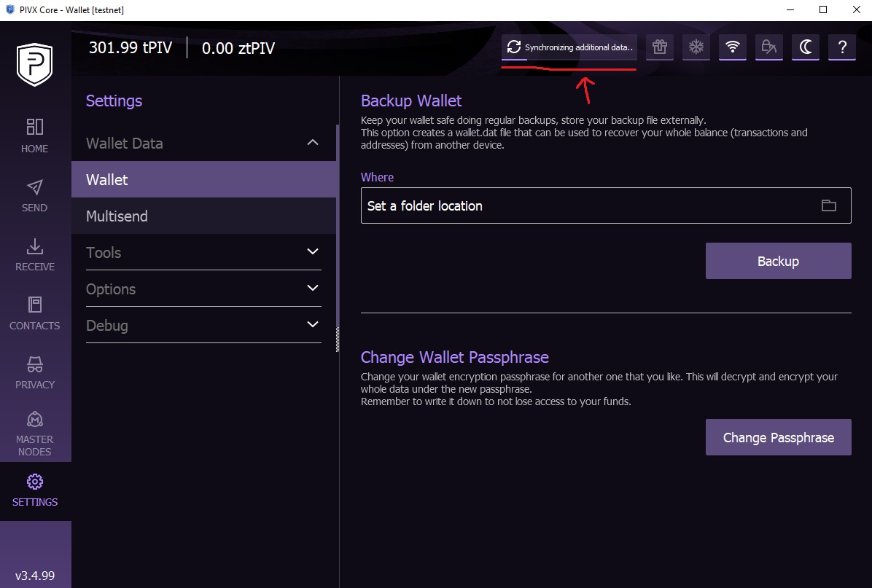Switch theme using the moon icon

[x=805, y=47]
